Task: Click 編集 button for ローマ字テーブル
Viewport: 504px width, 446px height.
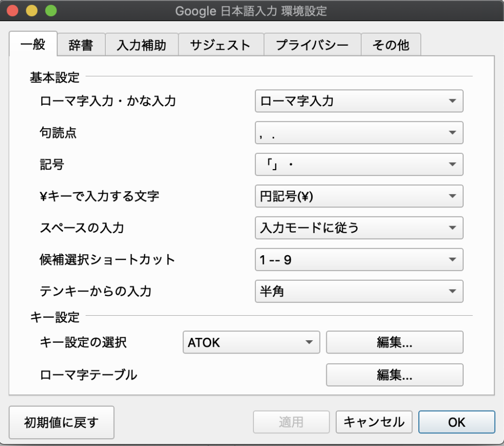Action: pyautogui.click(x=394, y=375)
